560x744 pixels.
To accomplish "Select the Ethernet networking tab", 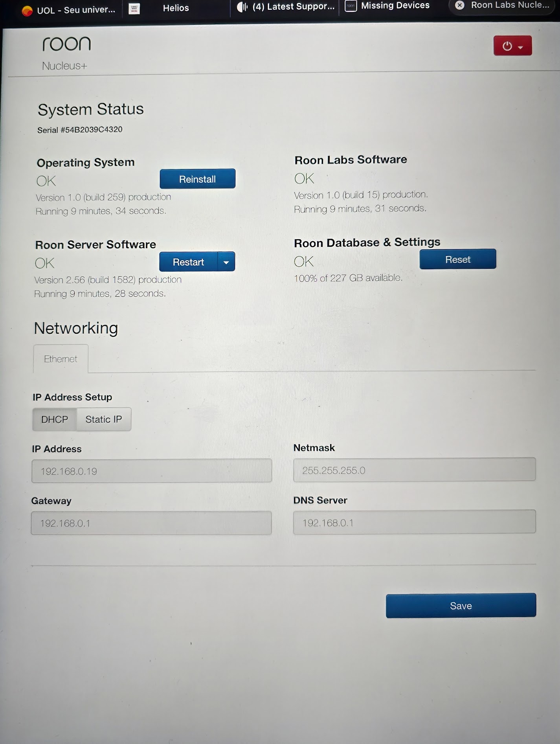I will (61, 359).
